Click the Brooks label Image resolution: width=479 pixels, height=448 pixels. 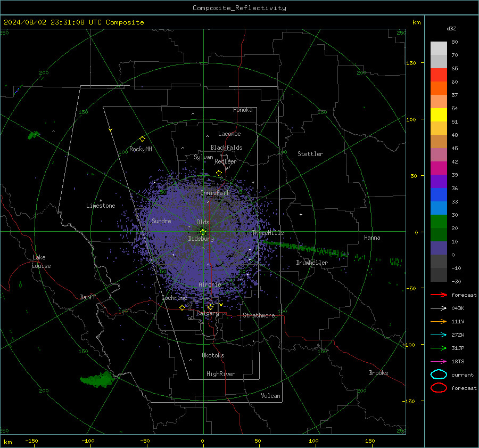[x=378, y=373]
